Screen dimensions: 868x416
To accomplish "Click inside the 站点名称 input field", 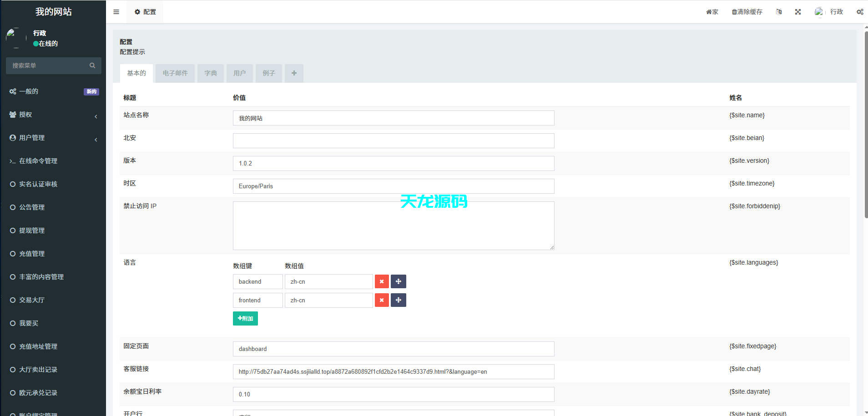I will pyautogui.click(x=393, y=118).
